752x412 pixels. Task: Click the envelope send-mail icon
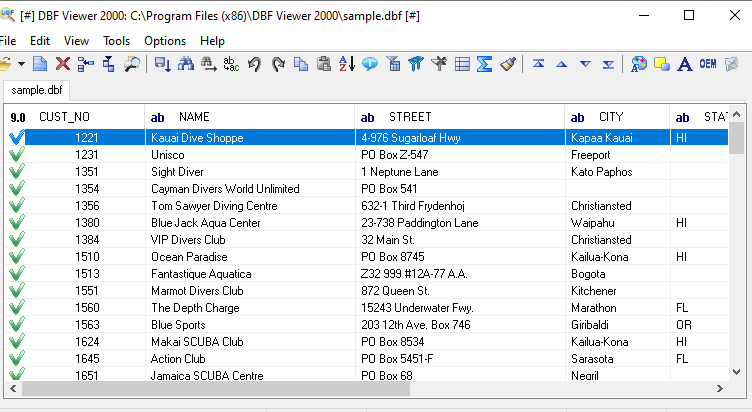(x=731, y=64)
